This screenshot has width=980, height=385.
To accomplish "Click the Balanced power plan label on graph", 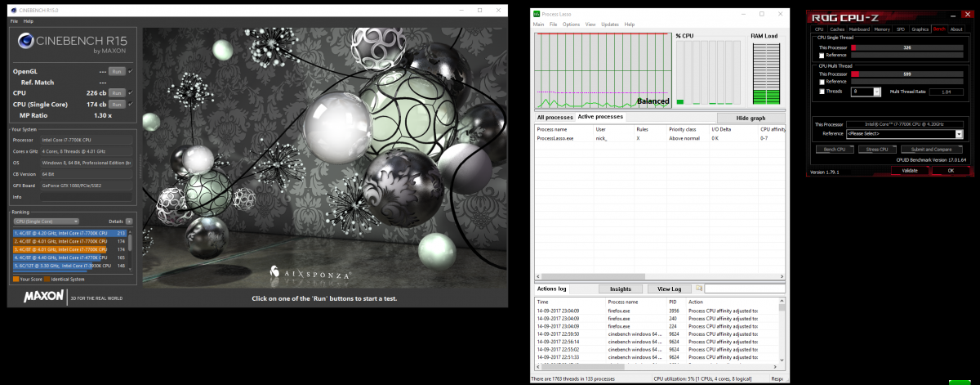I will (653, 101).
